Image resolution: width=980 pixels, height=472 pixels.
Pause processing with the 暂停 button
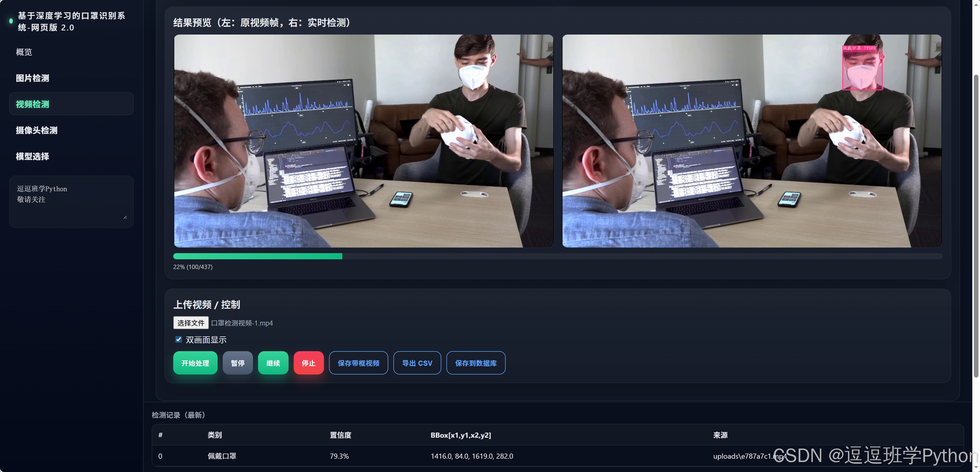point(237,363)
